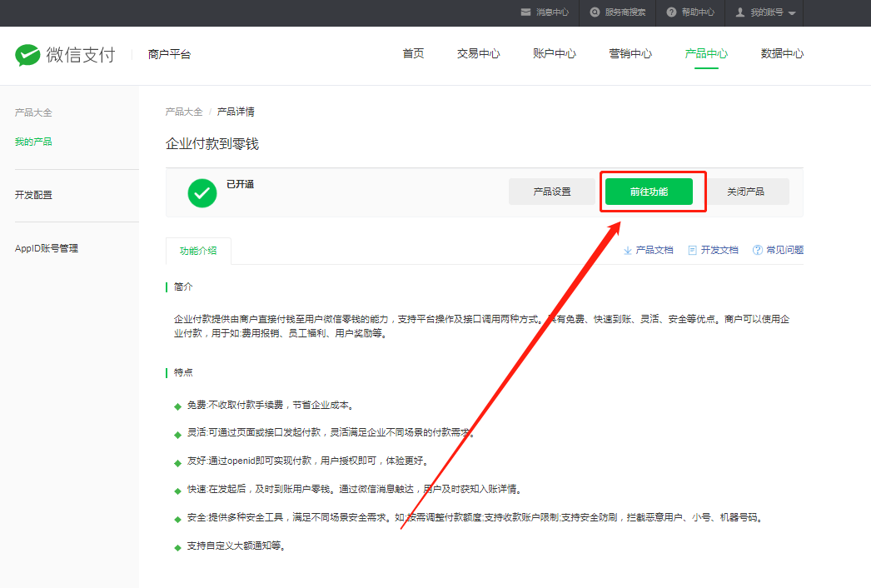
Task: Open AppID账号管理 in the sidebar
Action: click(x=47, y=248)
